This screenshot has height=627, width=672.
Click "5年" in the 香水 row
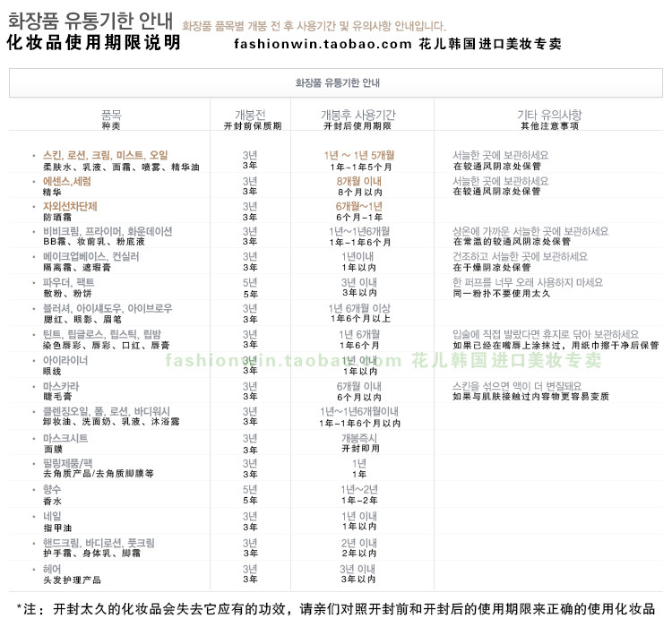point(250,500)
